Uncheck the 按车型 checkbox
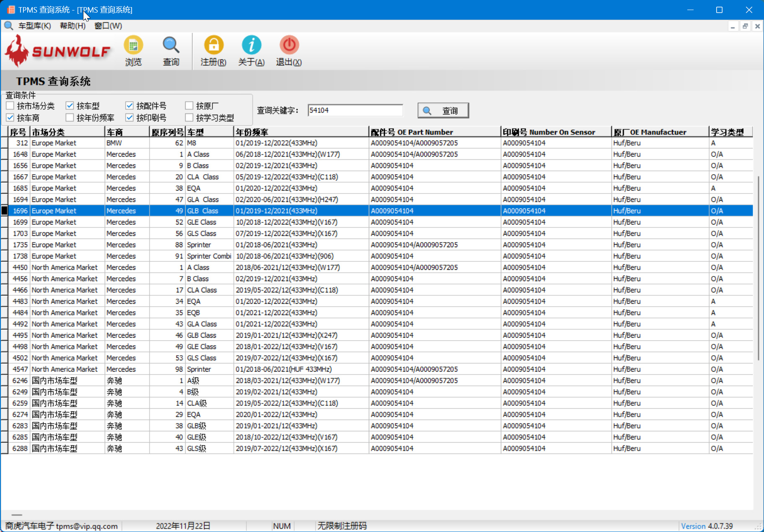Image resolution: width=764 pixels, height=532 pixels. (x=70, y=106)
